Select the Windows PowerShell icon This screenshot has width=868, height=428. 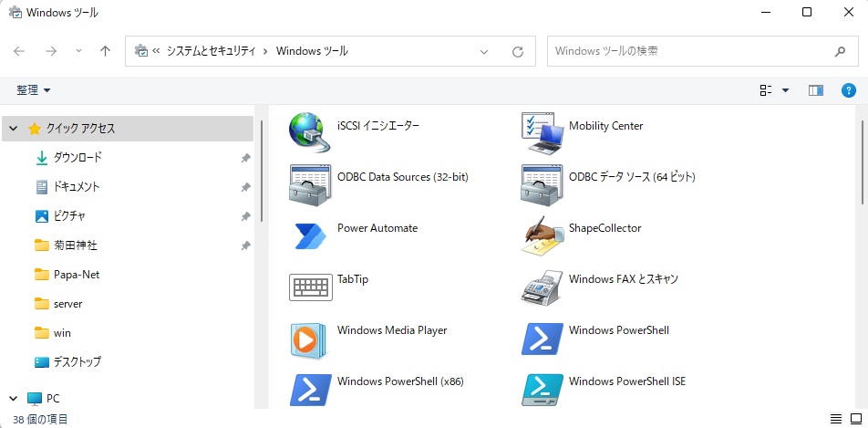(x=542, y=339)
